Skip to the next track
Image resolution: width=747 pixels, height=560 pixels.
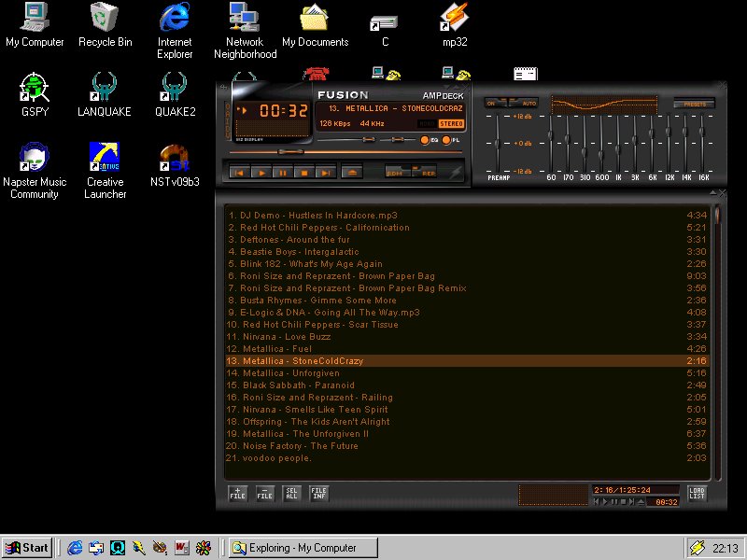[325, 173]
